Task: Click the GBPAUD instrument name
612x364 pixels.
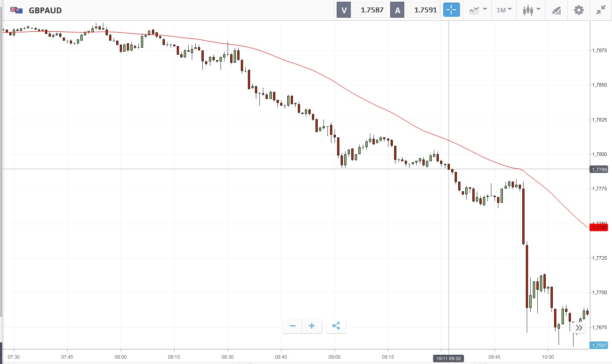Action: pos(45,10)
